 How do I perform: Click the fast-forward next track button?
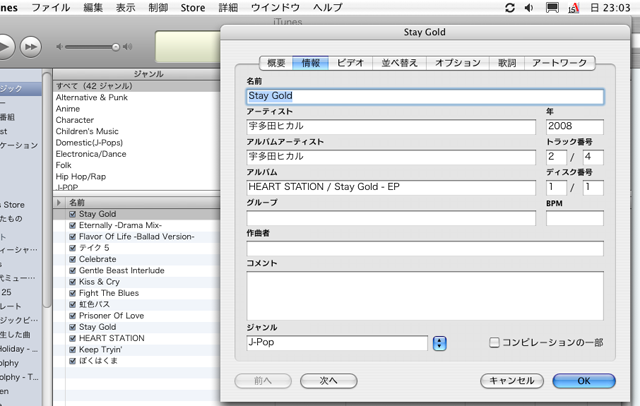tap(31, 47)
